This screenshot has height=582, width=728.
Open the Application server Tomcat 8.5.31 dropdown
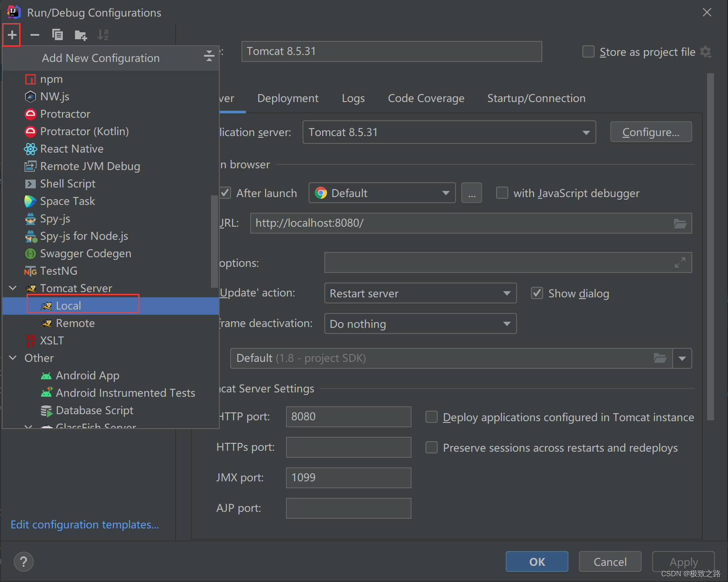(449, 132)
